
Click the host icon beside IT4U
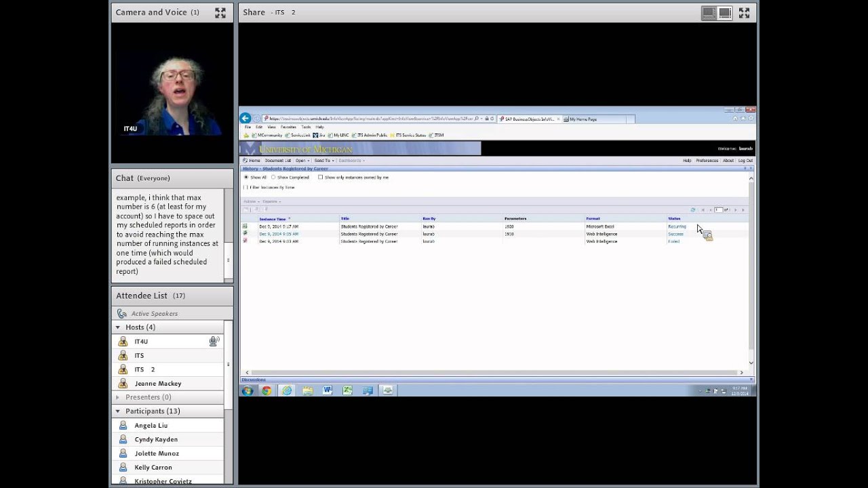[123, 342]
